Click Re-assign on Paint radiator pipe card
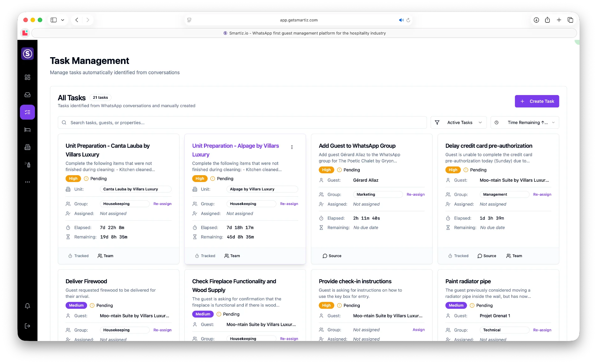 (542, 330)
